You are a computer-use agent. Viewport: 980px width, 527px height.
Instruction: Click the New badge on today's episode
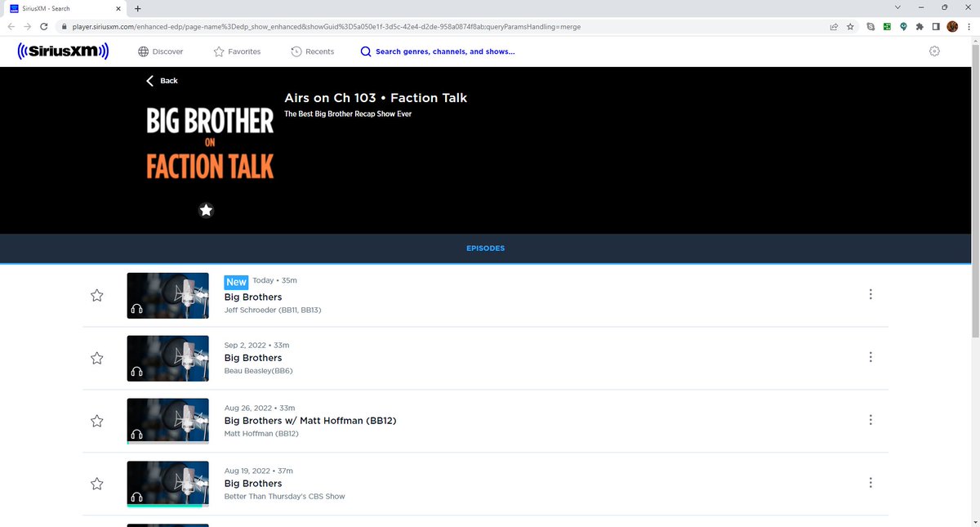pyautogui.click(x=236, y=282)
